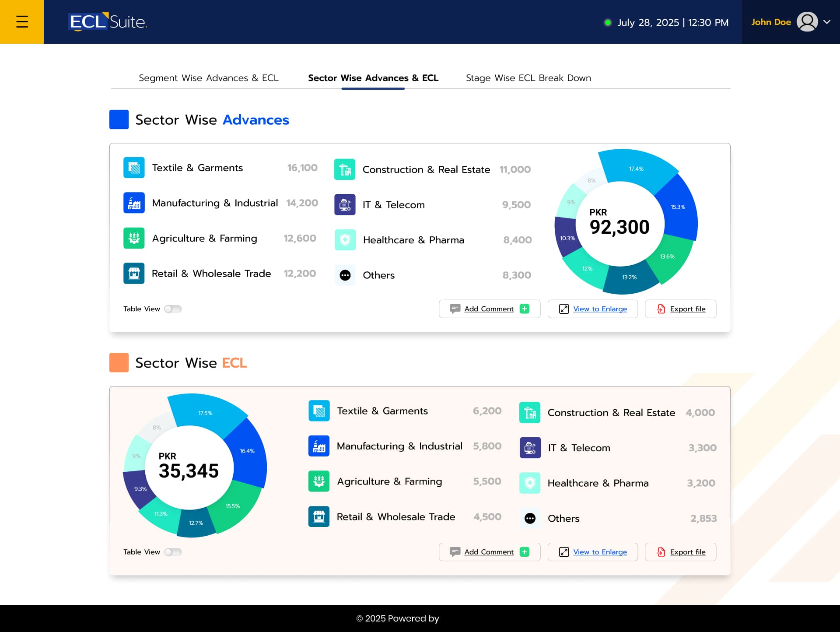Click the IT & Telecom icon in ECL panel
Viewport: 840px width, 632px height.
530,448
